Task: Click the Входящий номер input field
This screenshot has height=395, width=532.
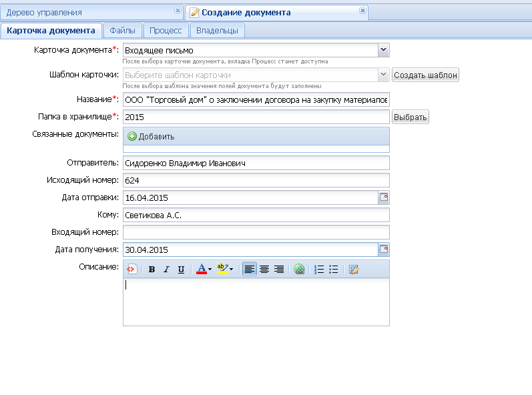Action: 256,232
